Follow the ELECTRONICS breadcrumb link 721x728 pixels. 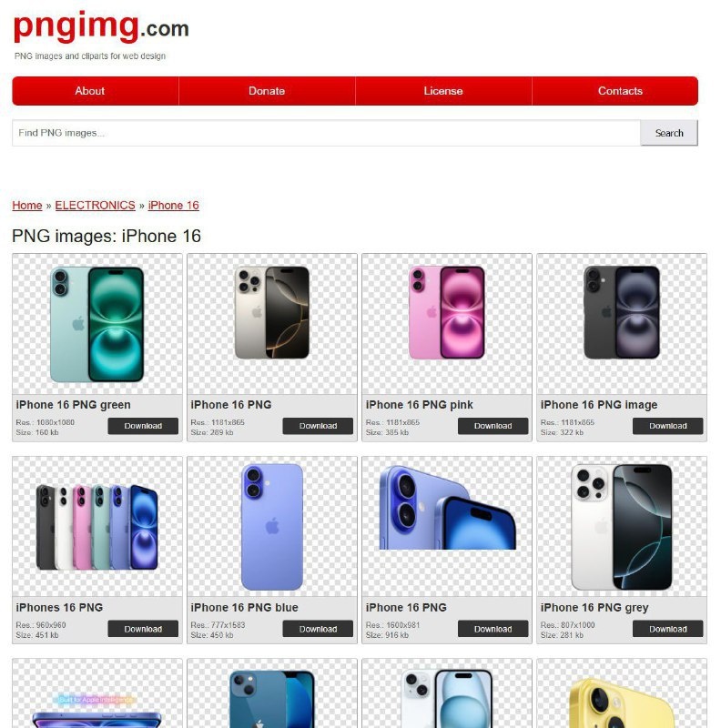(96, 206)
